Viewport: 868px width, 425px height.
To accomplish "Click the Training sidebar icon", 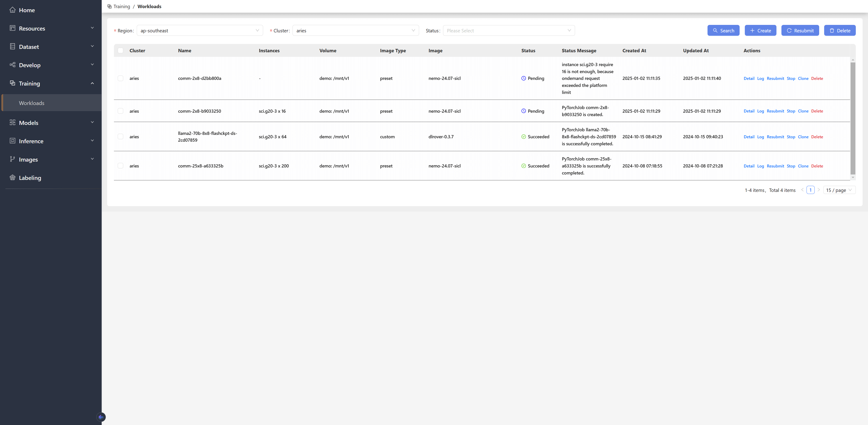I will coord(12,83).
